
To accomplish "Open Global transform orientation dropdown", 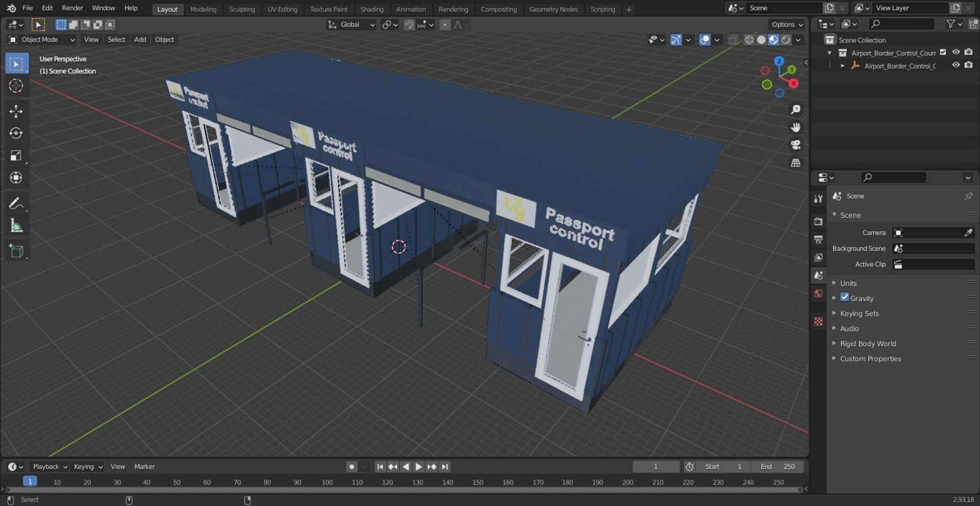I will [x=351, y=25].
